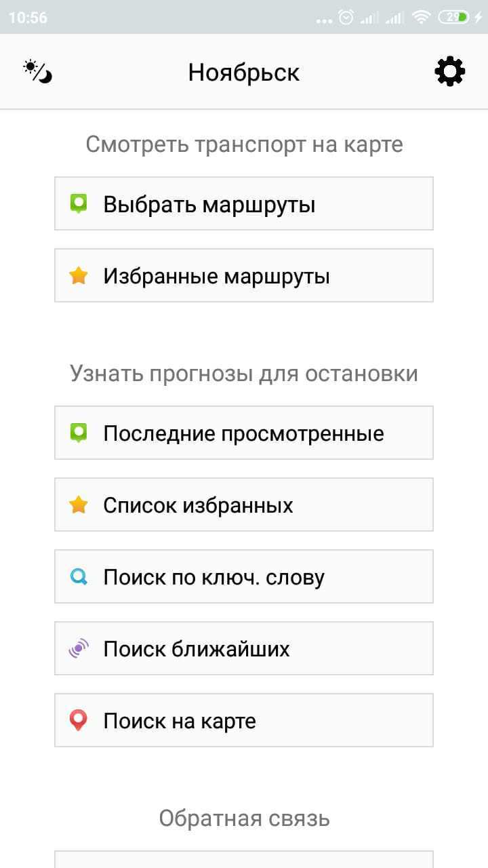Image resolution: width=488 pixels, height=868 pixels.
Task: Click the green map marker beside Выбрать маршруты
Action: pyautogui.click(x=79, y=203)
